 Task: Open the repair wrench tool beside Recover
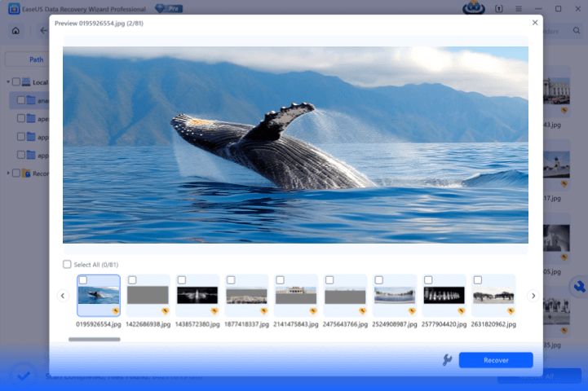pos(447,360)
